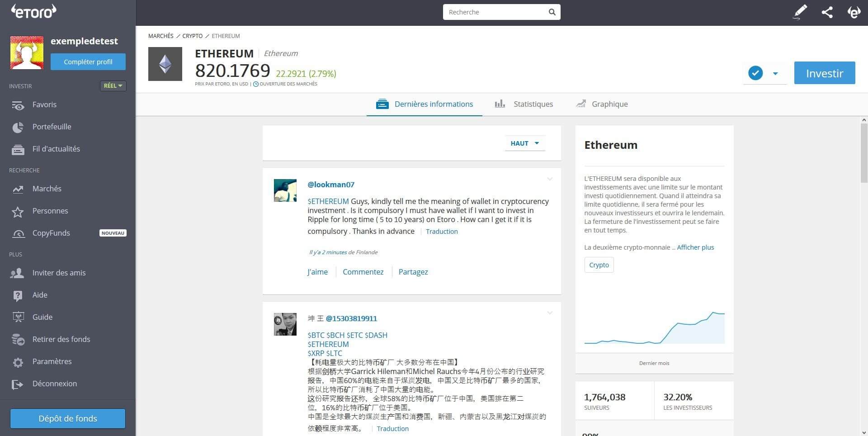Click the Crypto tag button
Viewport: 868px width, 436px height.
[599, 265]
